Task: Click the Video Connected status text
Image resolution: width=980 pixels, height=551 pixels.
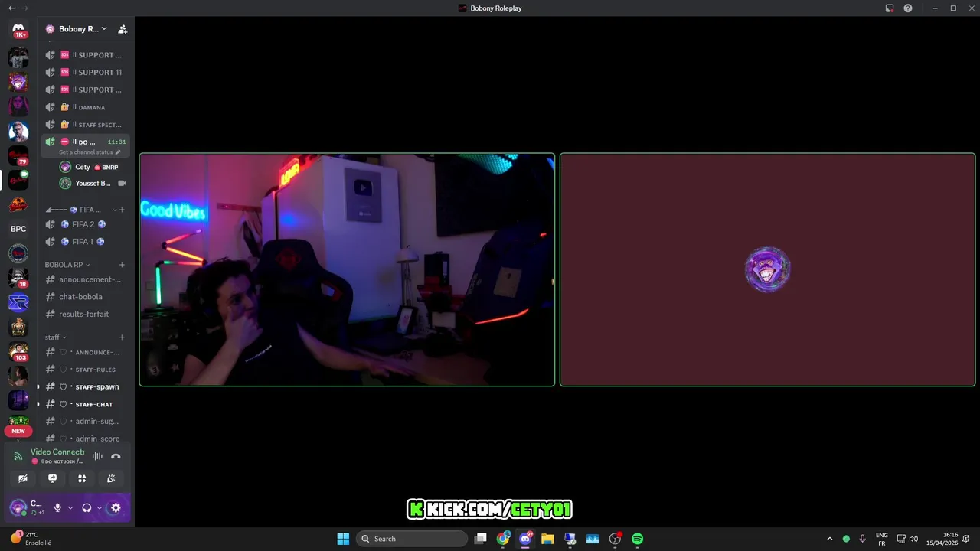Action: (57, 452)
